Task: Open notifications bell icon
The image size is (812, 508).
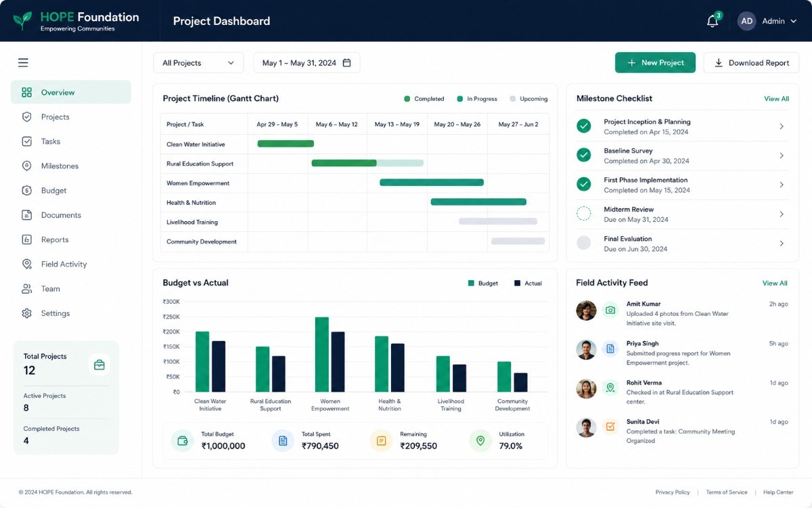Action: pos(713,21)
